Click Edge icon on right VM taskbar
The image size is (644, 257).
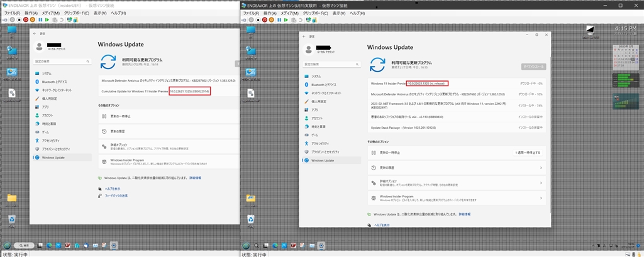tap(275, 246)
